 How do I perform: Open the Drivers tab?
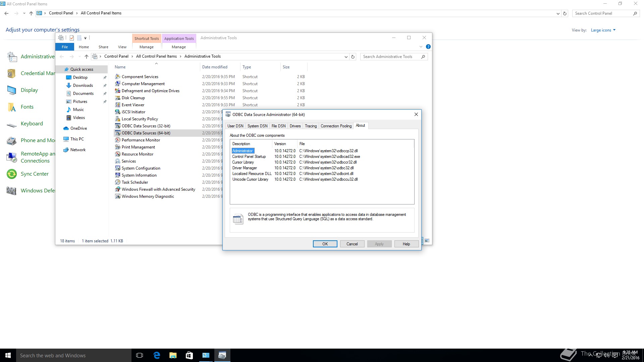pyautogui.click(x=295, y=126)
